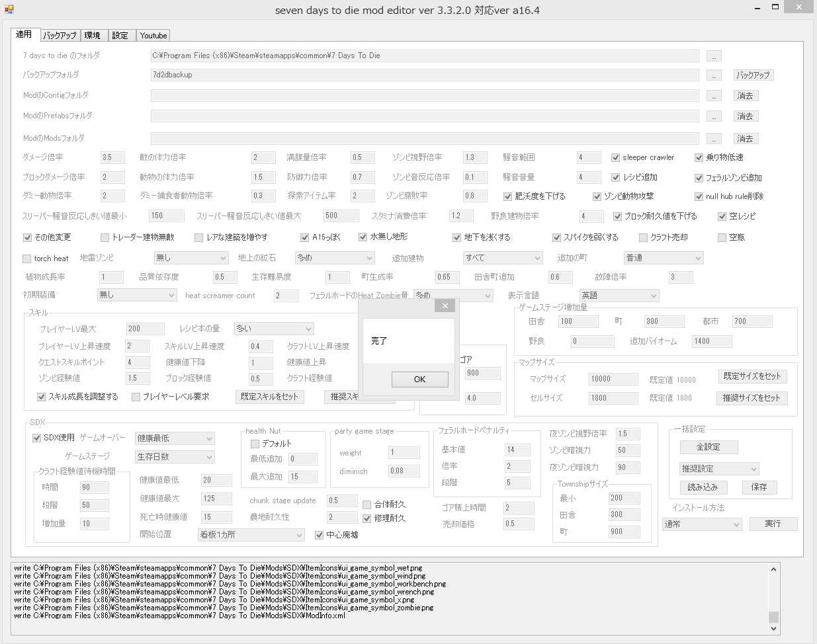The image size is (817, 644).
Task: Open the 追加建物 combo box
Action: (503, 258)
